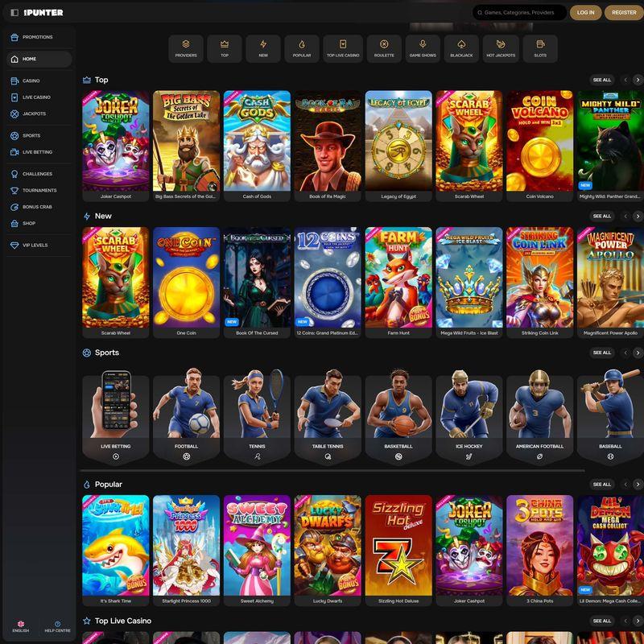The width and height of the screenshot is (644, 644).
Task: Advance Popular row with next arrow
Action: [638, 485]
